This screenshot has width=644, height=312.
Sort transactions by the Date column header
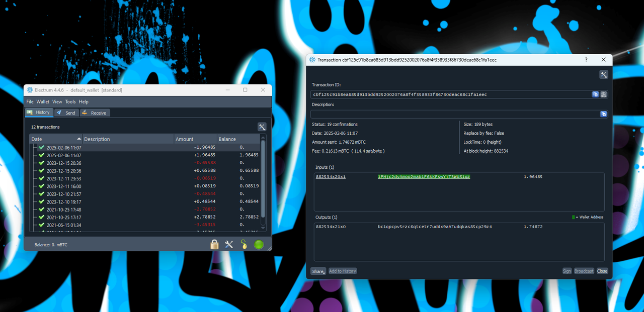pyautogui.click(x=55, y=139)
